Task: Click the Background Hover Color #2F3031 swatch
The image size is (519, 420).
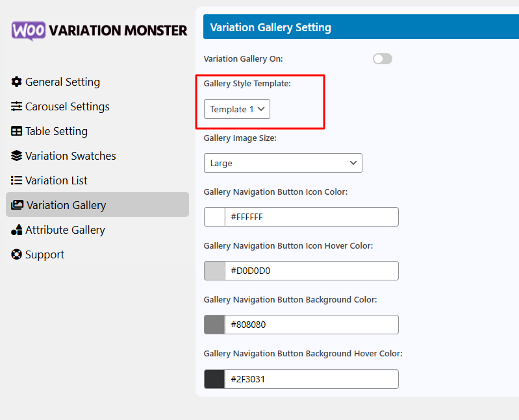Action: [214, 379]
